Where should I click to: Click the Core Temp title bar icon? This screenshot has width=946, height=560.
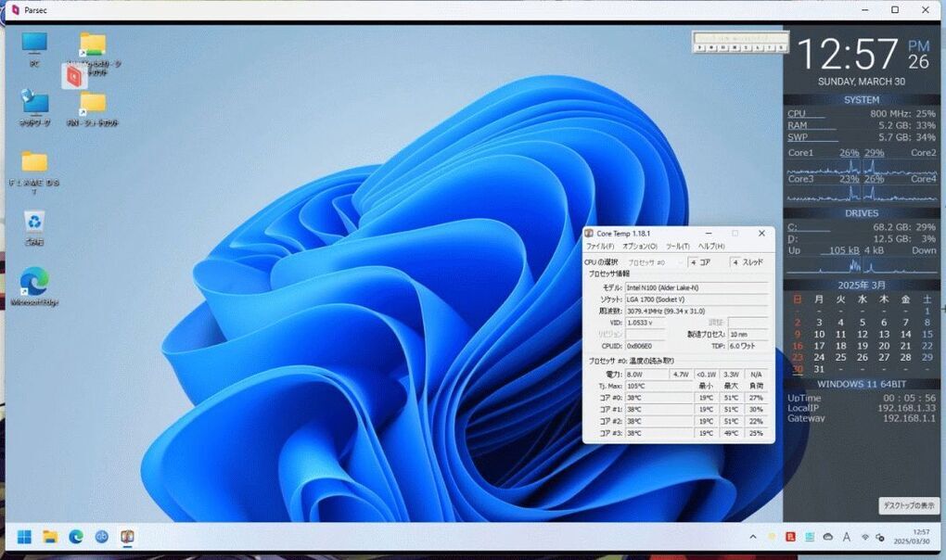tap(590, 234)
